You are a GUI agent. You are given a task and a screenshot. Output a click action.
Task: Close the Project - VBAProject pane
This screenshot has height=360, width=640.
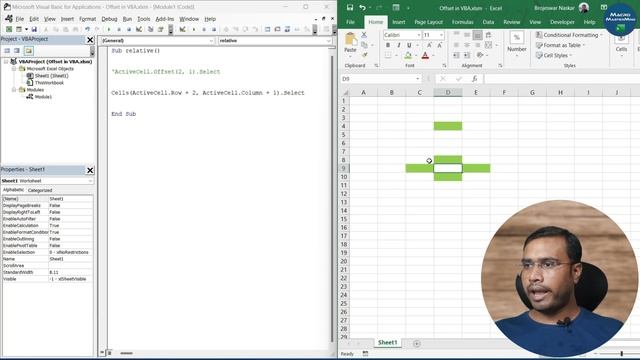point(90,40)
